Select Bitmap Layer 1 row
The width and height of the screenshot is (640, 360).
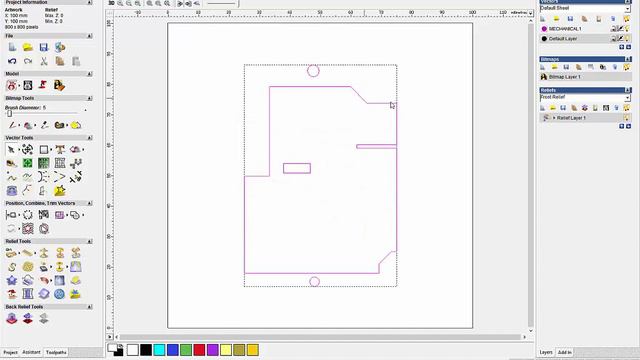click(x=585, y=77)
